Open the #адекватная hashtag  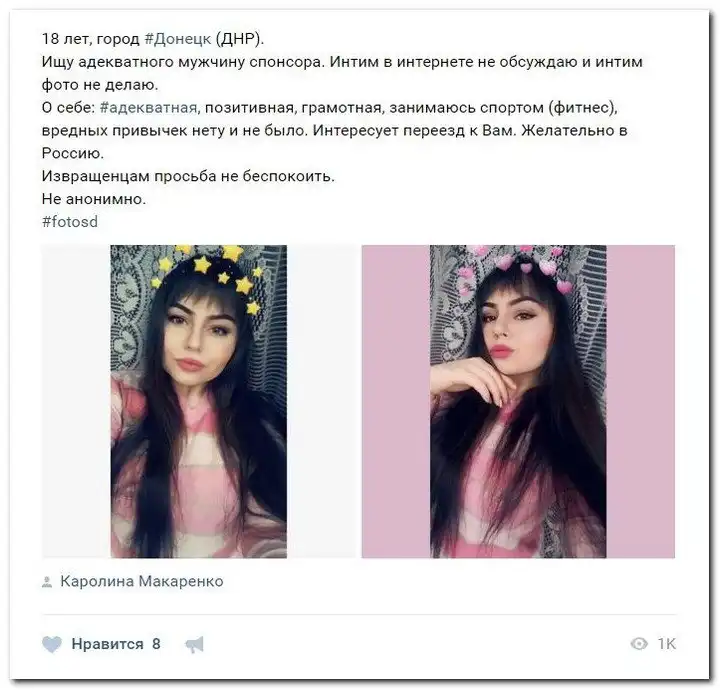(149, 107)
